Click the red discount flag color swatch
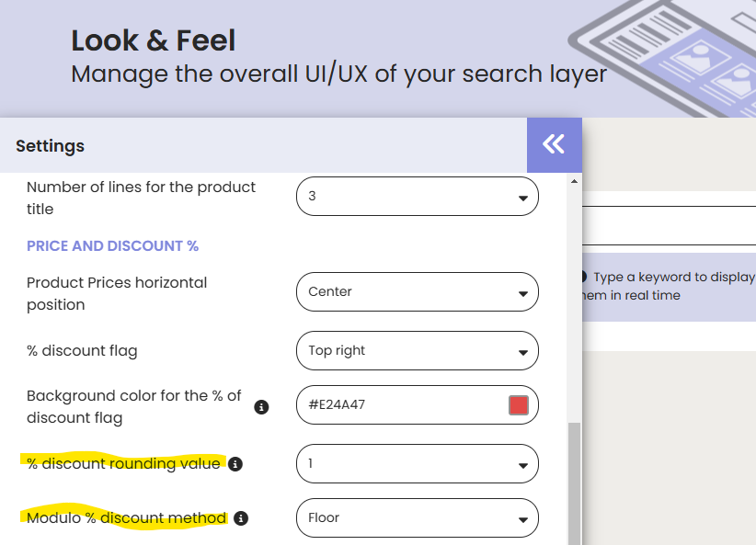Screen dimensions: 756x545 [519, 405]
